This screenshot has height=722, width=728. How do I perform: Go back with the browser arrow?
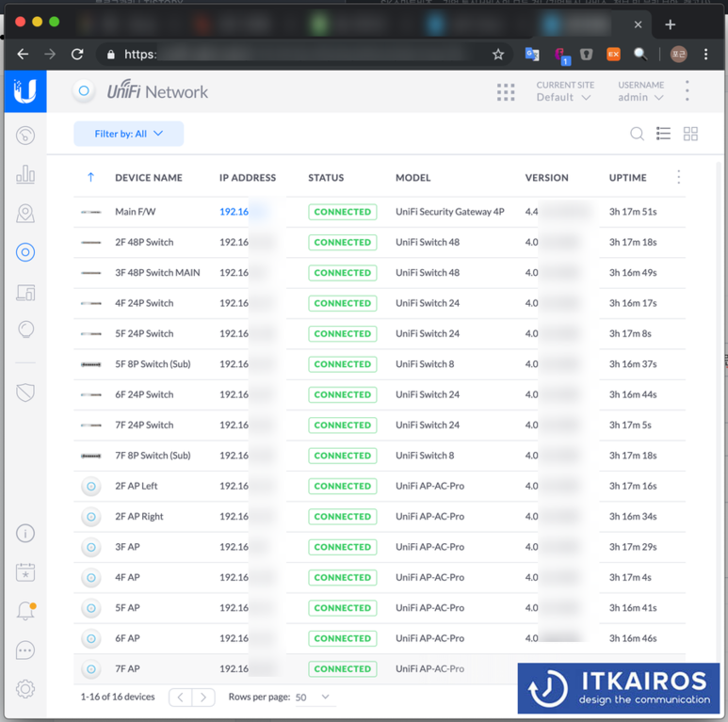(x=23, y=55)
